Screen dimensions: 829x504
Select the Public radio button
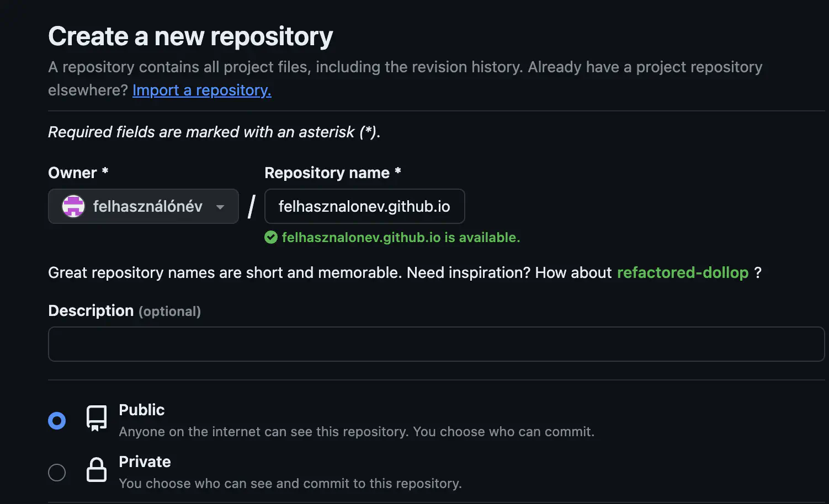pyautogui.click(x=57, y=420)
